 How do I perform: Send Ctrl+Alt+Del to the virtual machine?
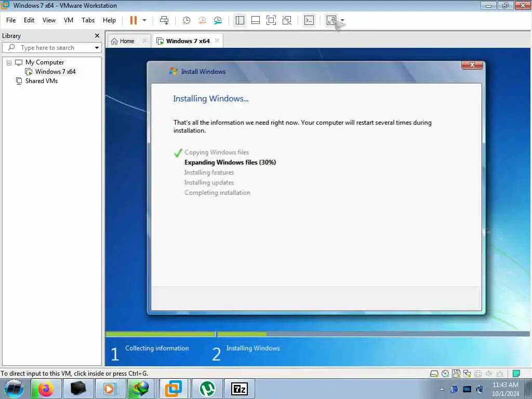[164, 20]
